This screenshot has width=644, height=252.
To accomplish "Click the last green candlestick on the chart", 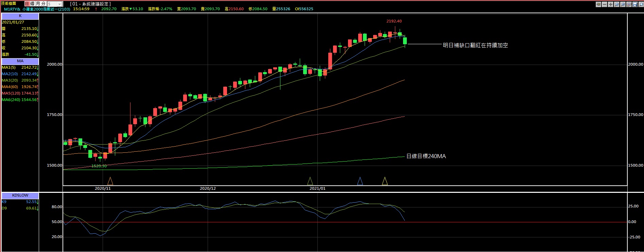I will tap(405, 41).
